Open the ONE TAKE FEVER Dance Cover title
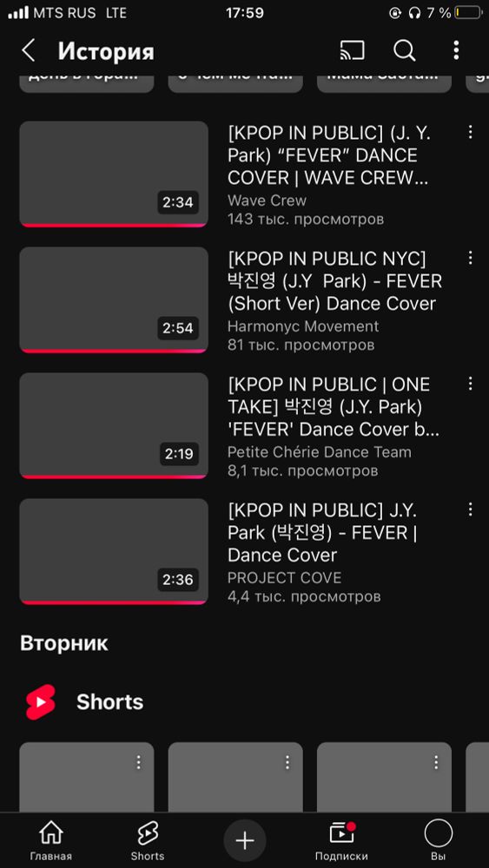The width and height of the screenshot is (489, 868). (334, 407)
